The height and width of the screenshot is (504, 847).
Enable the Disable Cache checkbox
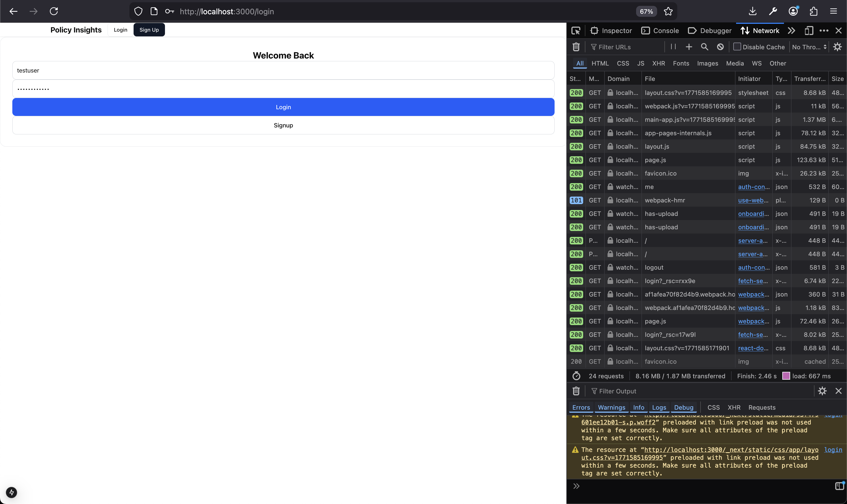click(737, 47)
